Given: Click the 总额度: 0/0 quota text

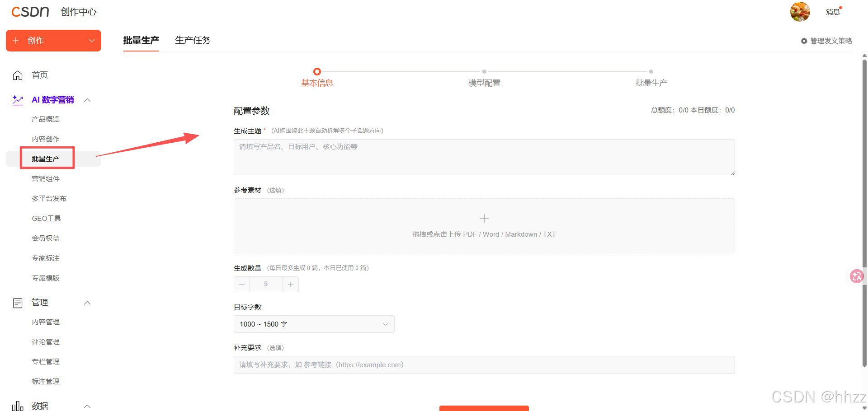Looking at the screenshot, I should pyautogui.click(x=670, y=110).
